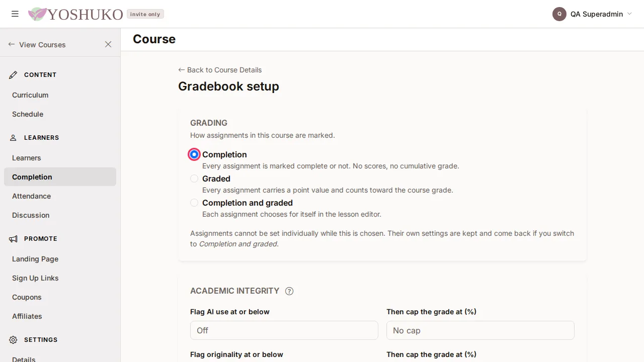Open Schedule in the sidebar

60,114
